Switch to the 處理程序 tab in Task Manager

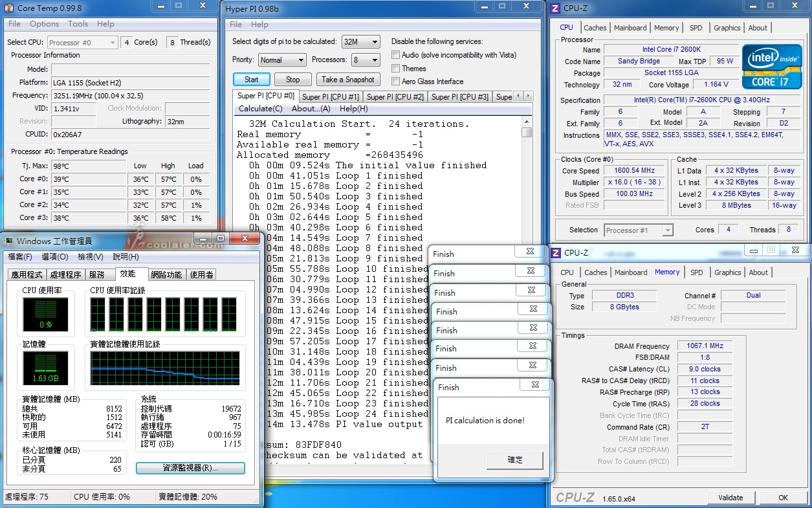66,275
